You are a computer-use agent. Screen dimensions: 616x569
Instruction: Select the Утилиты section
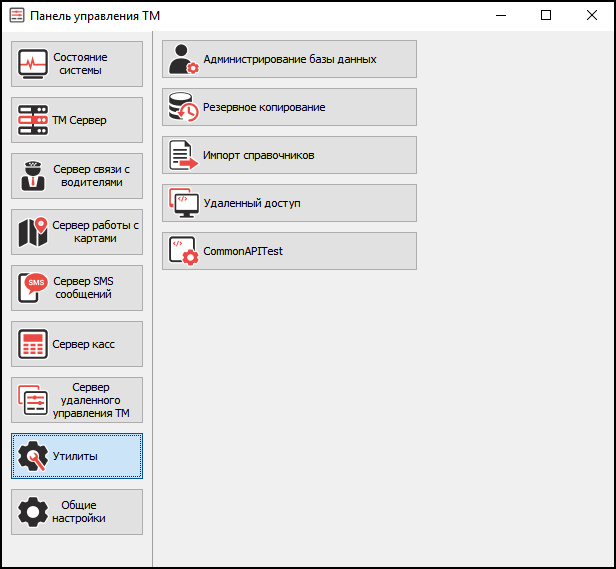(77, 456)
